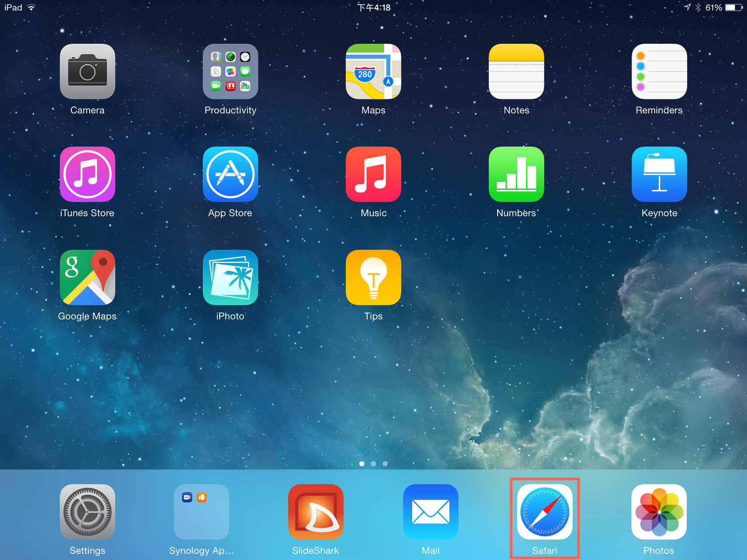Viewport: 747px width, 560px height.
Task: Open Photos from the dock
Action: tap(659, 511)
